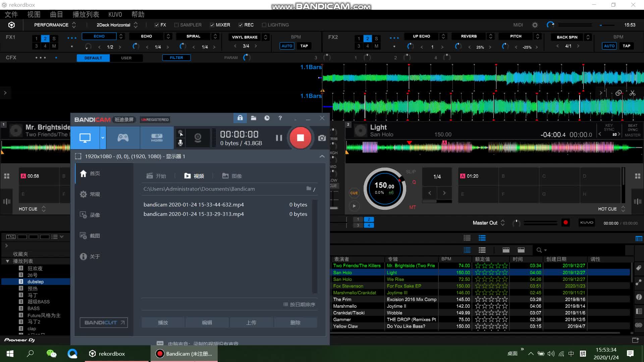This screenshot has height=362, width=644.
Task: Open the Bandicam scheduled recording clock icon
Action: (x=267, y=118)
